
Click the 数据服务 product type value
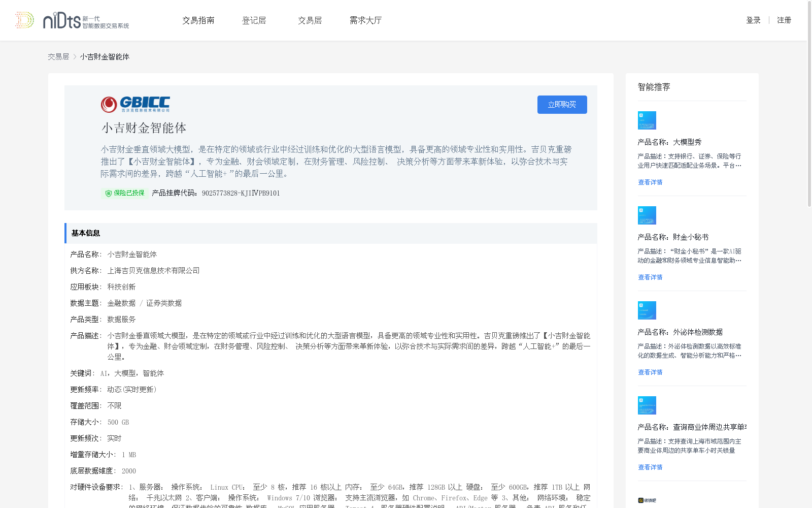(x=121, y=320)
